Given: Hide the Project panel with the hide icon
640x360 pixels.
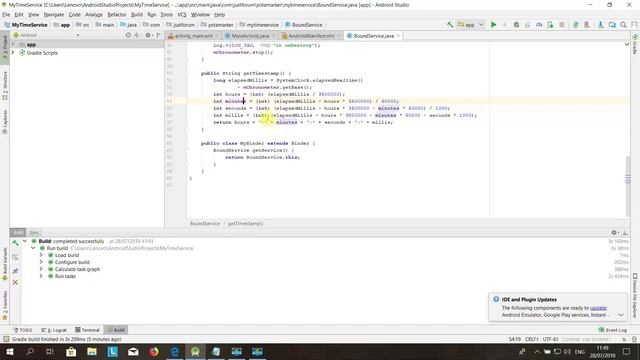Looking at the screenshot, I should [x=158, y=36].
